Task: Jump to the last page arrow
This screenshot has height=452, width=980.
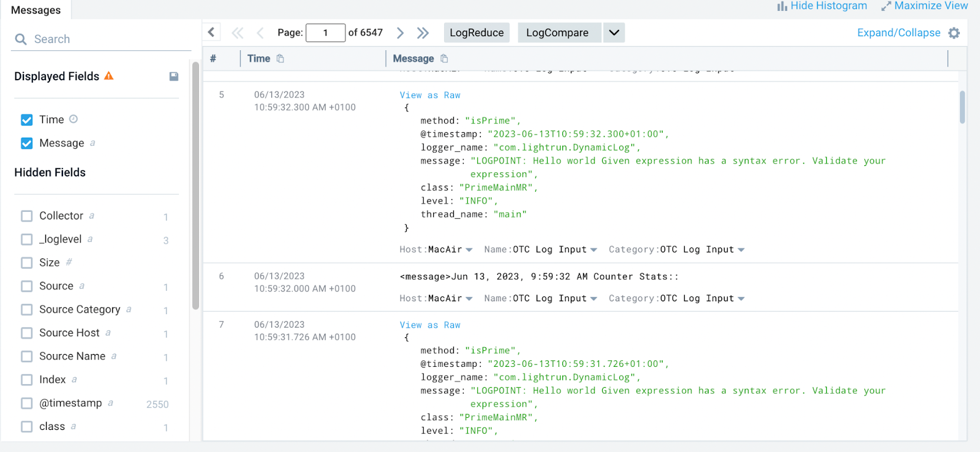Action: [x=423, y=33]
